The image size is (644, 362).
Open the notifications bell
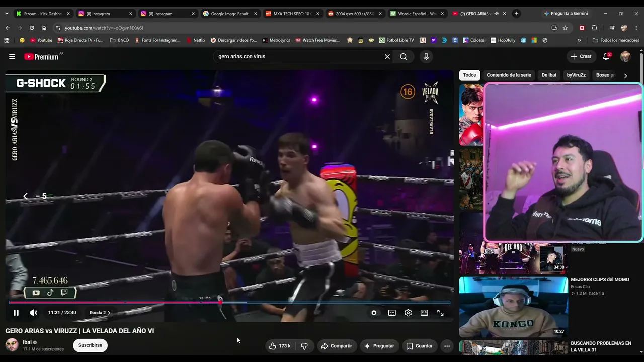tap(606, 57)
